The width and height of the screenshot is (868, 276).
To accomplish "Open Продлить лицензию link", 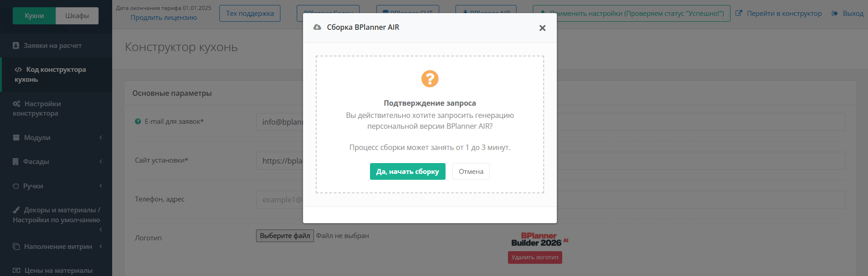I will click(164, 18).
